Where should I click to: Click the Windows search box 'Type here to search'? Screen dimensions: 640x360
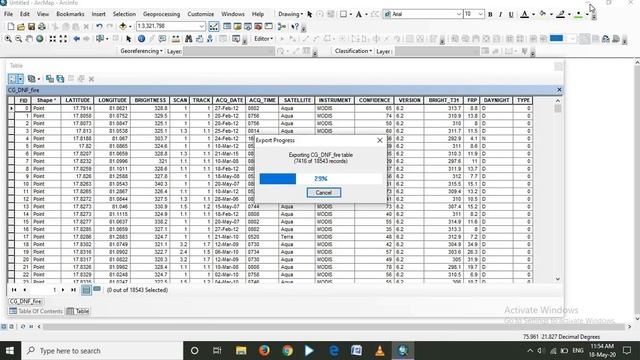pyautogui.click(x=102, y=351)
